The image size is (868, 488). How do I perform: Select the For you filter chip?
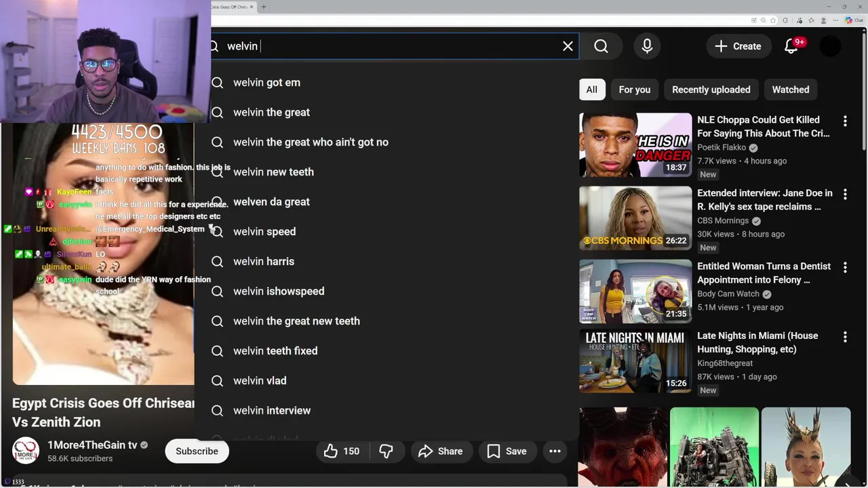point(634,89)
